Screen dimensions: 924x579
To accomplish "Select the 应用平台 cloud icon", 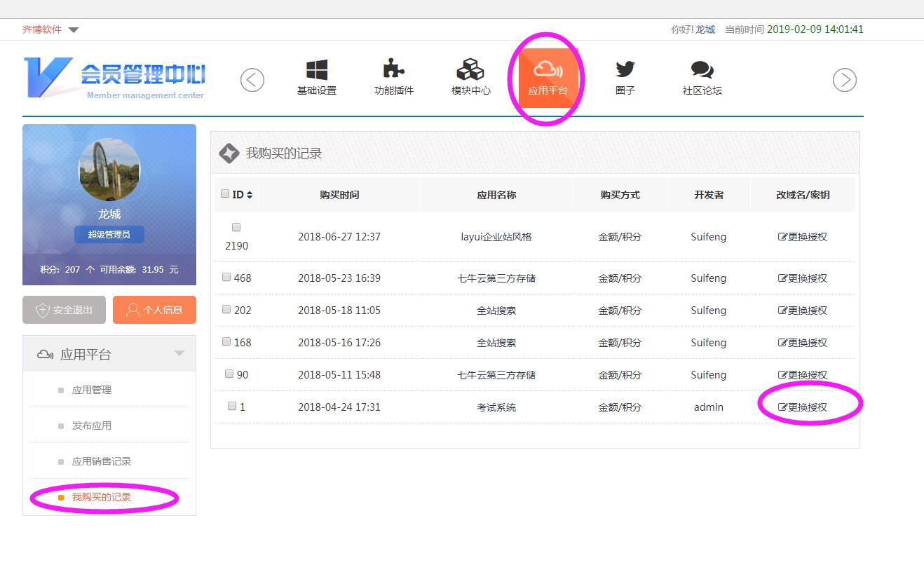I will 548,70.
